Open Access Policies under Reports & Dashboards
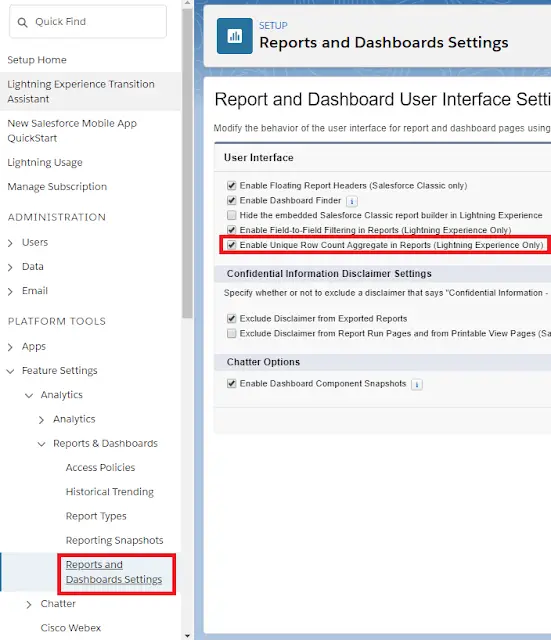This screenshot has height=640, width=551. [x=100, y=467]
